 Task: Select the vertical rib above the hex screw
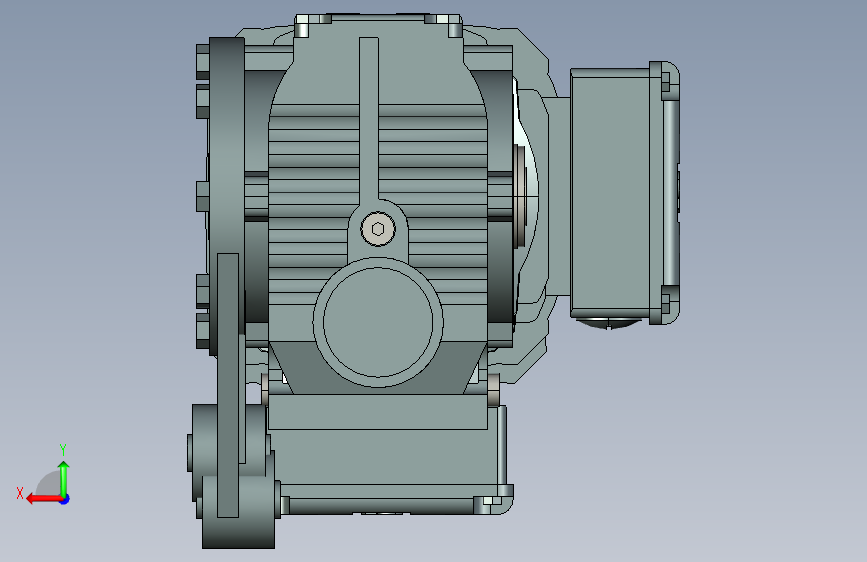(x=369, y=119)
